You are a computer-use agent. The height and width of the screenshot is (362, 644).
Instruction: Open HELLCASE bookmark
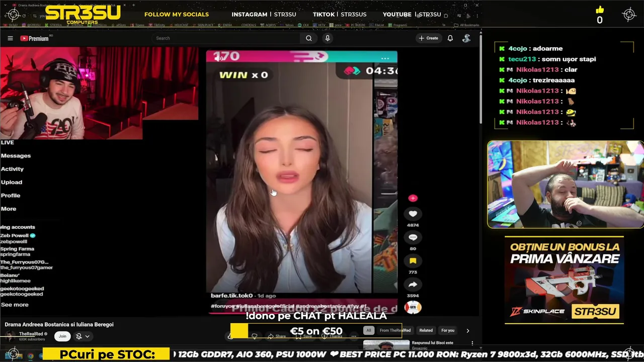click(x=178, y=25)
